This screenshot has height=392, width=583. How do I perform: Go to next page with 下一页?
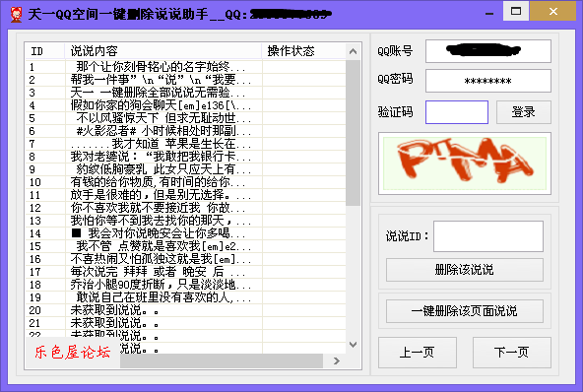pos(512,353)
